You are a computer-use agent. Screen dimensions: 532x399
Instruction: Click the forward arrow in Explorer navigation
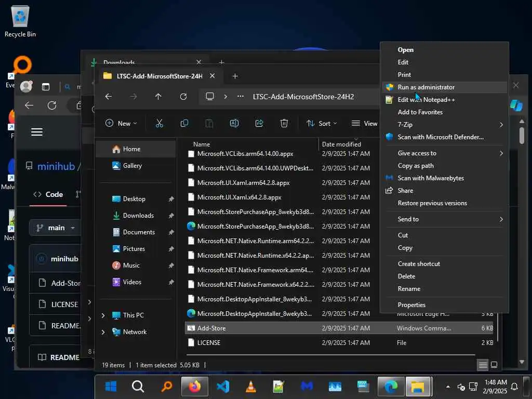click(134, 97)
